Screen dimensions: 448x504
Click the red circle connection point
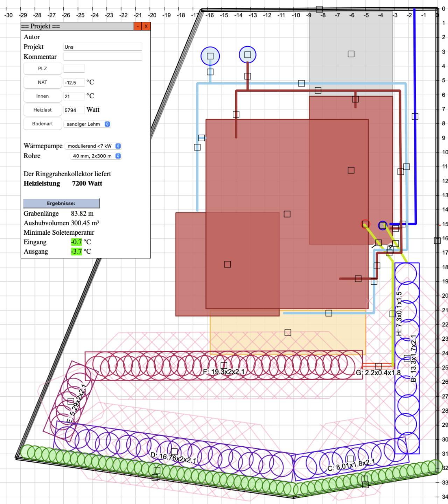point(365,224)
